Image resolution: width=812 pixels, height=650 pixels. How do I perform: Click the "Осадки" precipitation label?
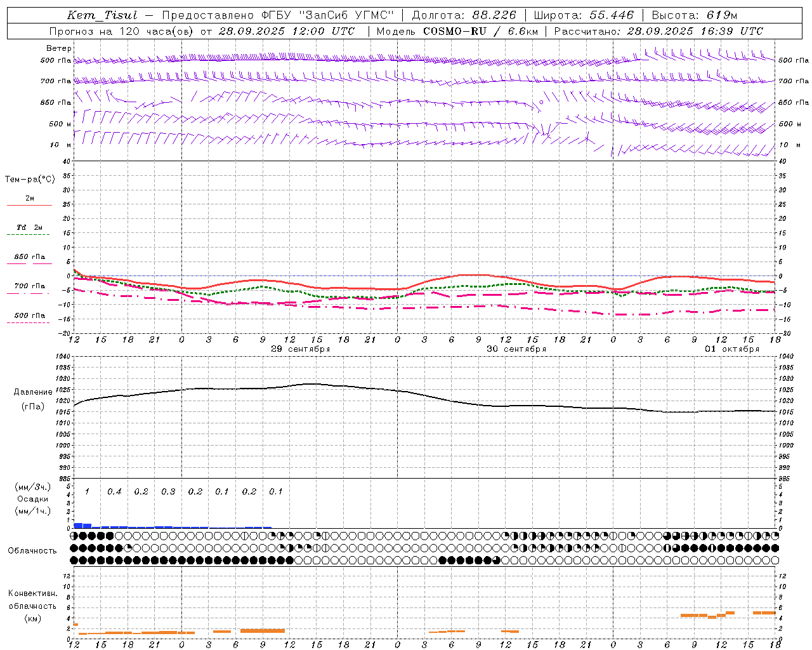click(33, 499)
